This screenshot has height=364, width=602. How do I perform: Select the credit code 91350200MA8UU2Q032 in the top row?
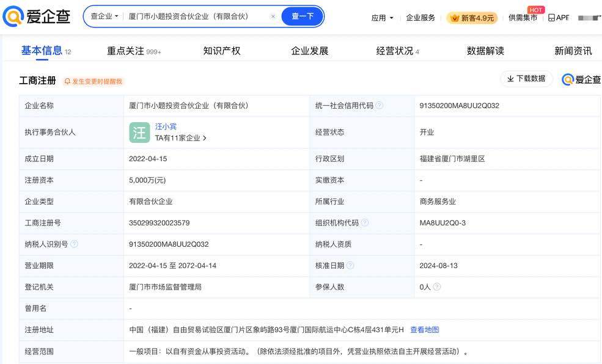tap(459, 106)
